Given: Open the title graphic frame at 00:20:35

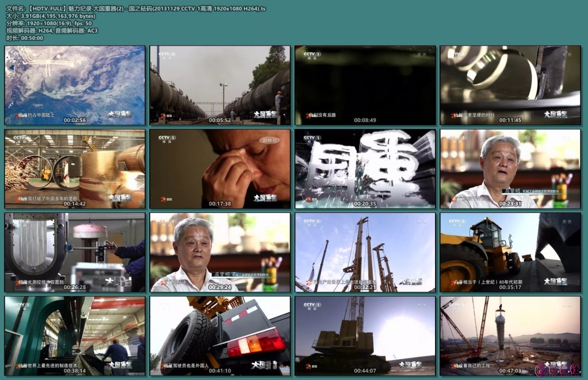Looking at the screenshot, I should 365,169.
